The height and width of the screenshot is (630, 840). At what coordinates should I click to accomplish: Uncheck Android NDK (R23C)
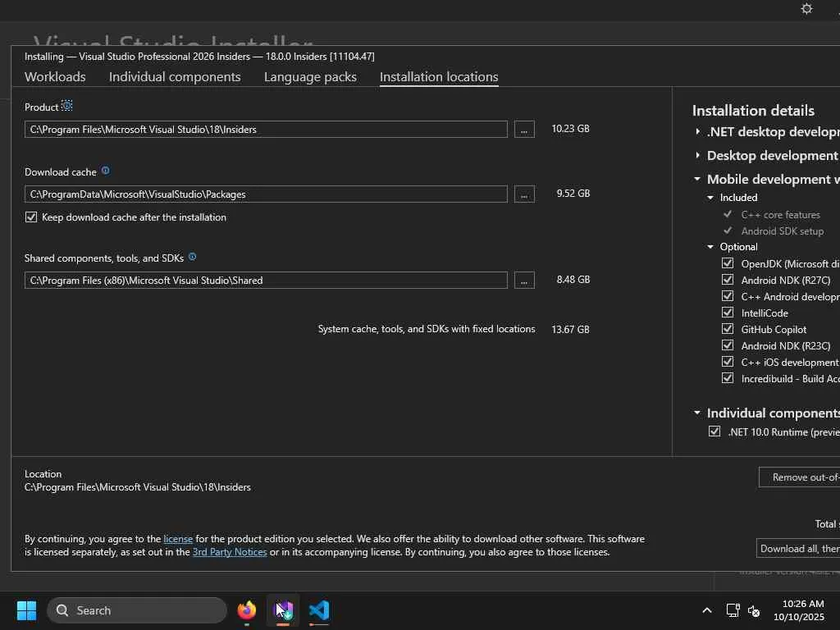click(727, 345)
